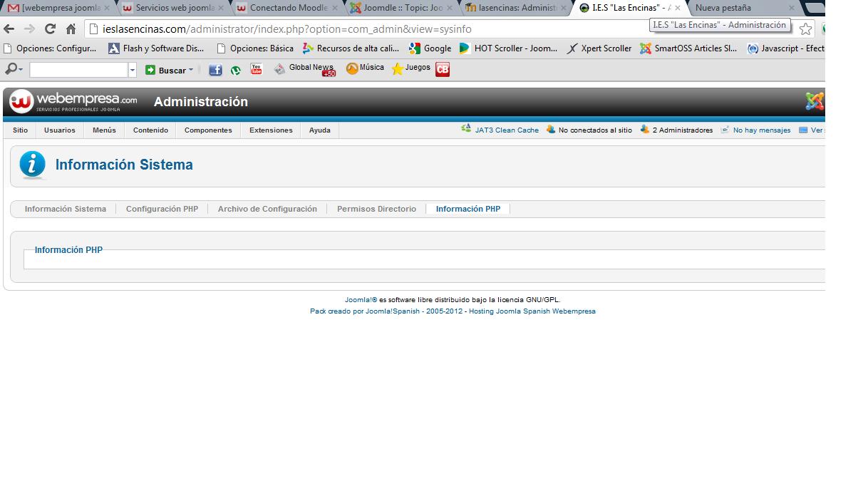
Task: Open the YouTube toolbar icon
Action: [257, 69]
